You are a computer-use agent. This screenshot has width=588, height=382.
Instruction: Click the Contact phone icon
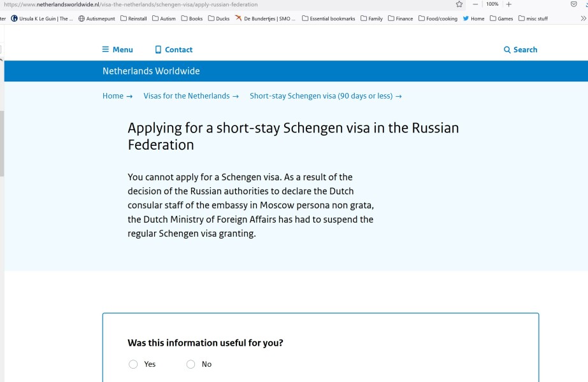(x=158, y=50)
